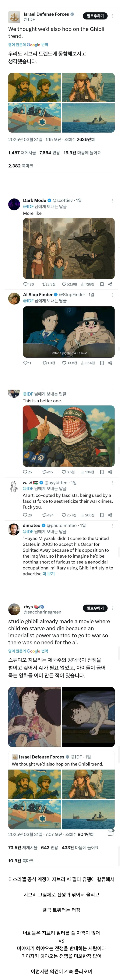Viewport: 123px width, 980px height.
Task: Click the reply icon on Dark Mode's reply
Action: tap(25, 284)
